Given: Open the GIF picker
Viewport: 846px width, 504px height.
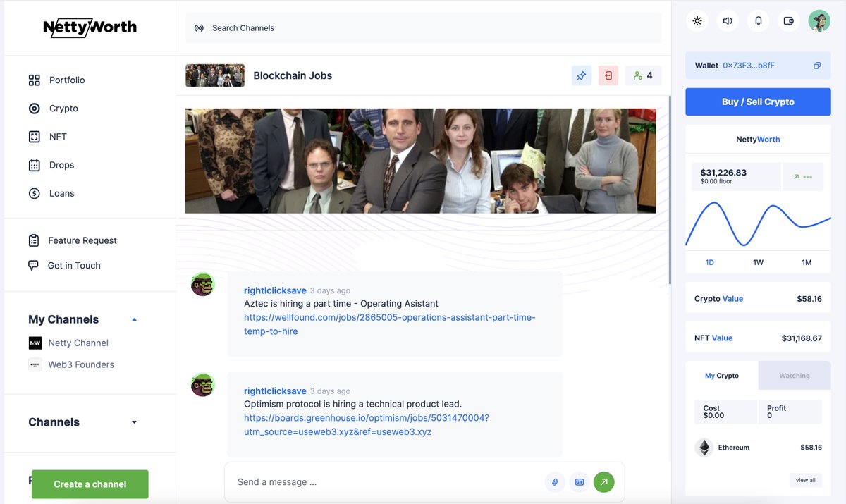Looking at the screenshot, I should (580, 482).
